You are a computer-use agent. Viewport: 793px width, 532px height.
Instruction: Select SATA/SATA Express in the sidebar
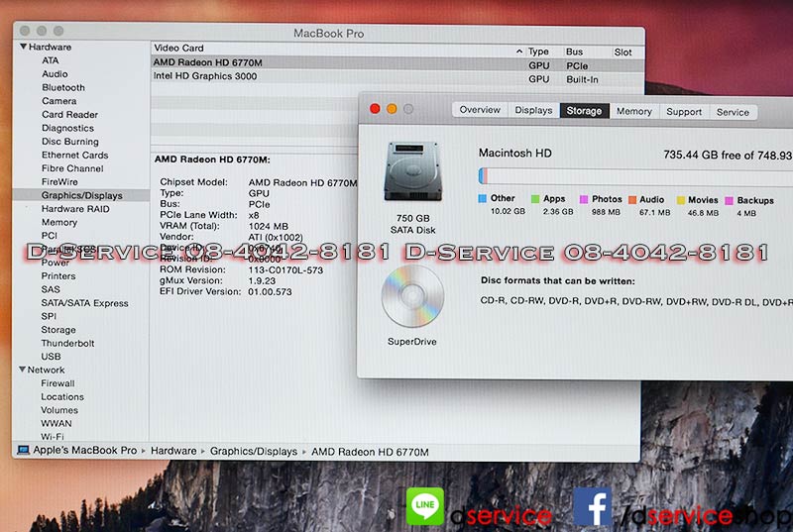(x=84, y=303)
